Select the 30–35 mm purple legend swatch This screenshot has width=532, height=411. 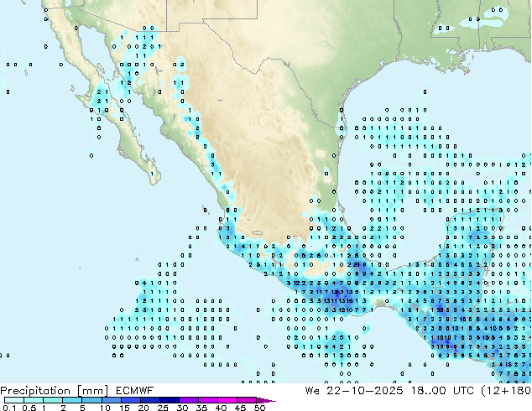coord(189,400)
